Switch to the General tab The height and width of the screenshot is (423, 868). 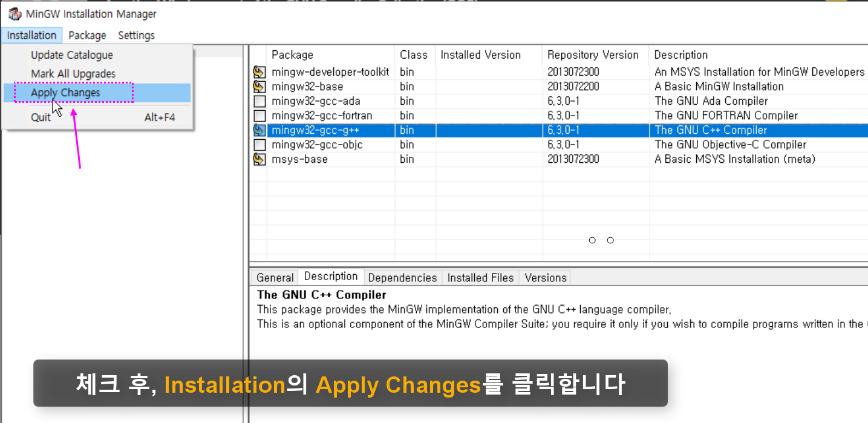[x=275, y=277]
